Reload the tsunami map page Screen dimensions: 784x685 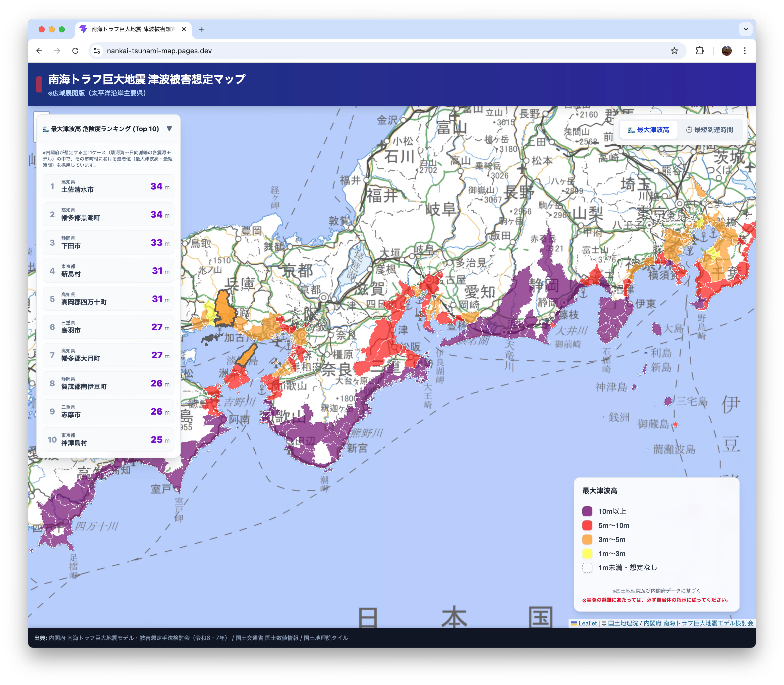(x=75, y=51)
